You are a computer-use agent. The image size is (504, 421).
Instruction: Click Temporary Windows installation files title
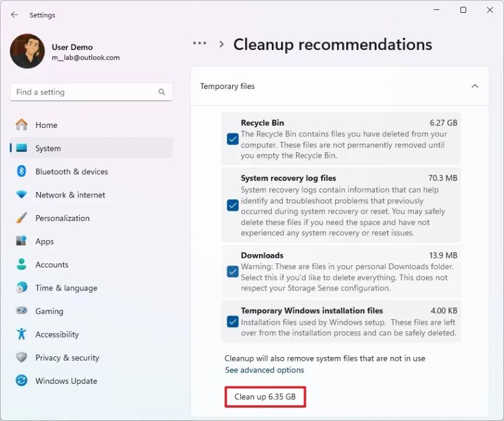coord(312,311)
